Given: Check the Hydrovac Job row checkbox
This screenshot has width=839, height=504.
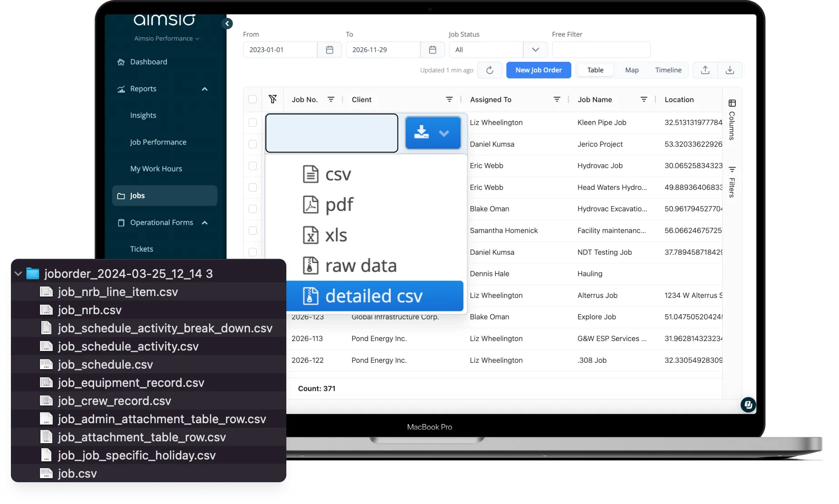Looking at the screenshot, I should [253, 166].
